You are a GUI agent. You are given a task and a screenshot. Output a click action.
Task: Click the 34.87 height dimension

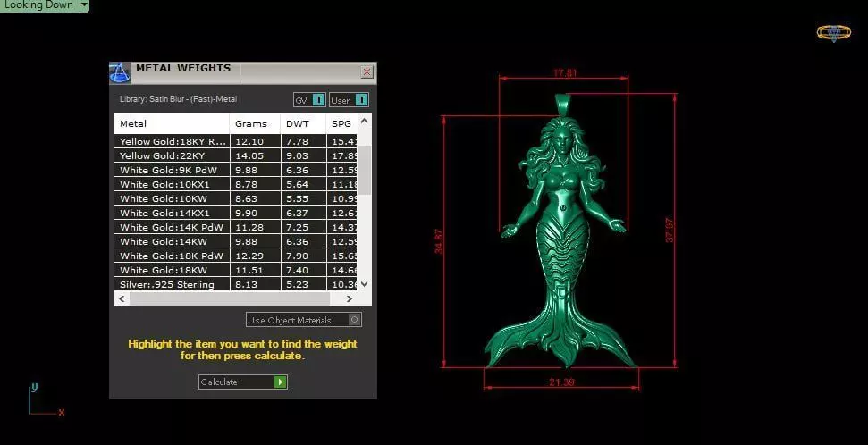pos(439,241)
